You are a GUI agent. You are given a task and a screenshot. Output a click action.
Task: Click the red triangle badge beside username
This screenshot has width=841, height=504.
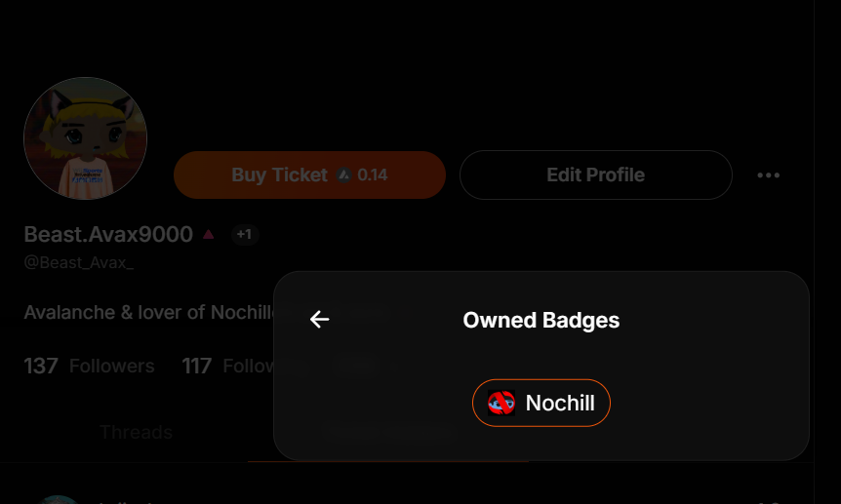click(208, 234)
